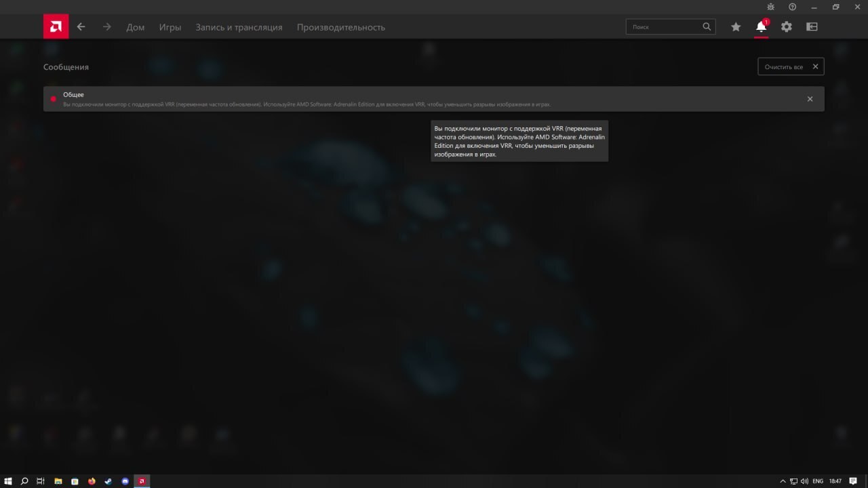Open the Дом tab
868x488 pixels.
click(136, 27)
